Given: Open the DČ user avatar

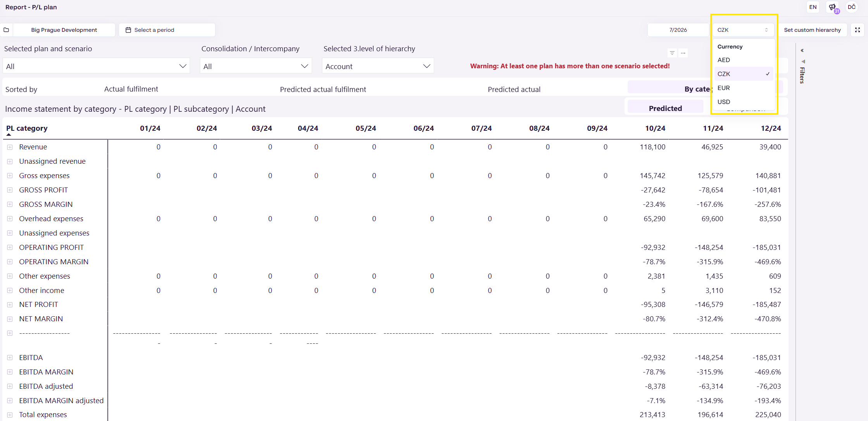Looking at the screenshot, I should tap(852, 7).
